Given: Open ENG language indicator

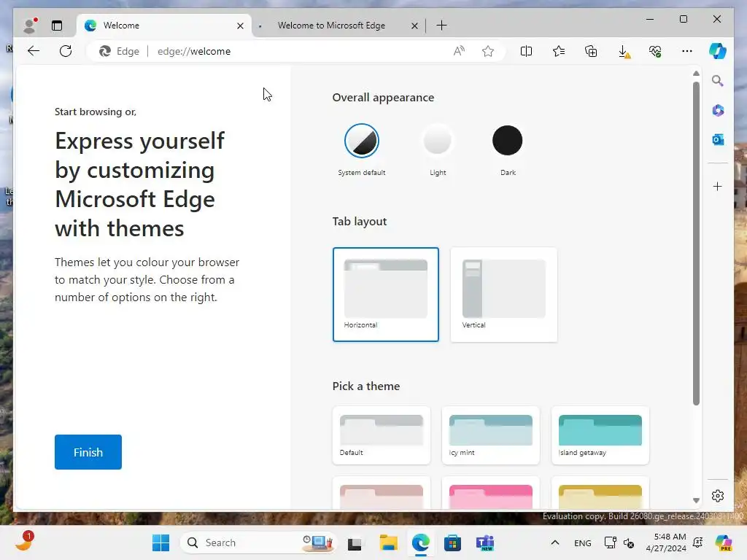Looking at the screenshot, I should pyautogui.click(x=583, y=542).
